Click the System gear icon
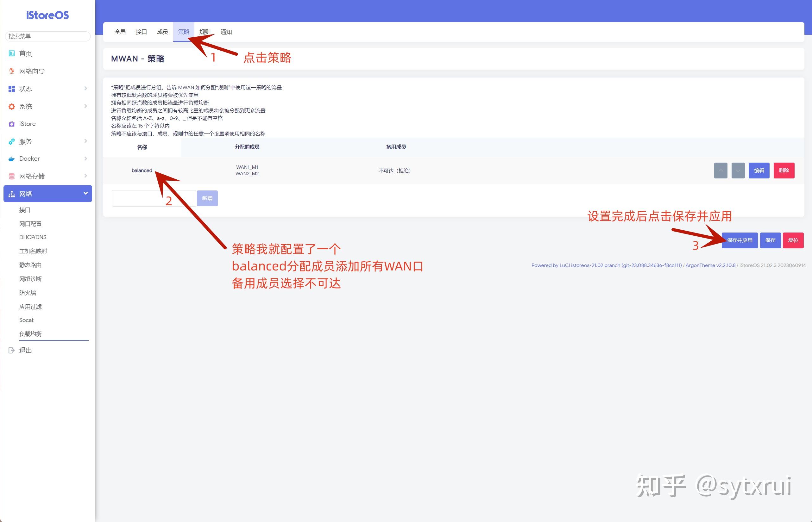The image size is (812, 522). (x=11, y=106)
